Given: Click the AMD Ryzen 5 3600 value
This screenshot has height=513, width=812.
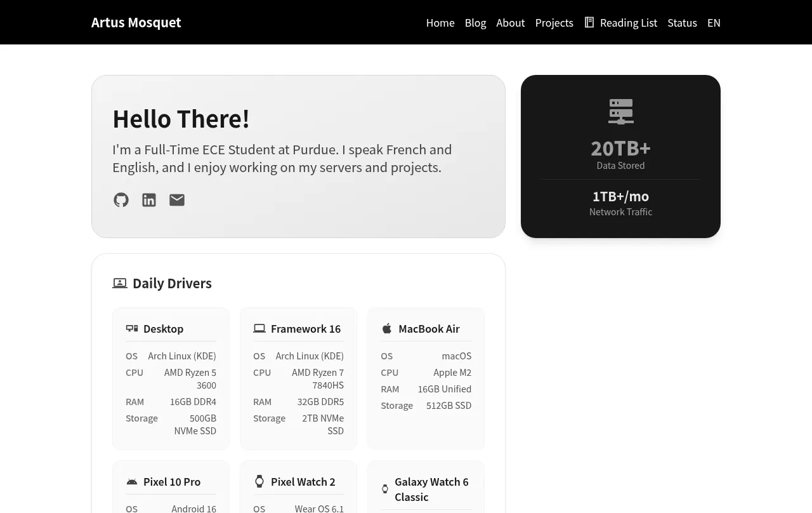Looking at the screenshot, I should [190, 379].
